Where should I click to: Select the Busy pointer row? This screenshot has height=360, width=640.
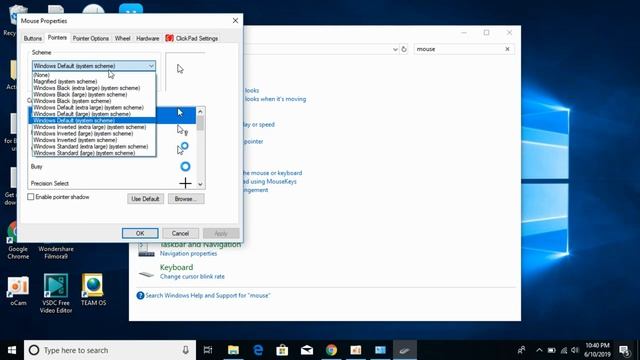tap(112, 167)
